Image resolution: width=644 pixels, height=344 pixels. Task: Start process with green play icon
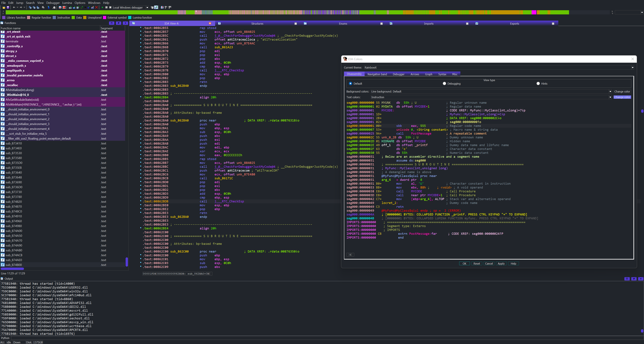pyautogui.click(x=102, y=8)
